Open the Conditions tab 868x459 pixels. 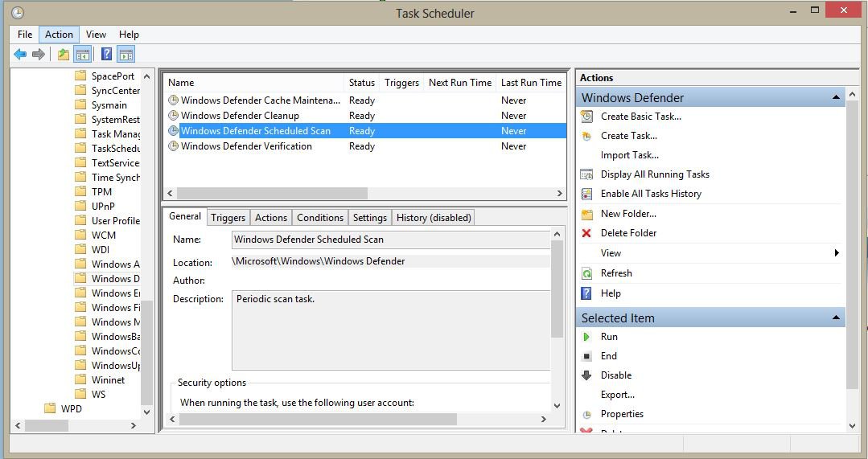(x=319, y=218)
